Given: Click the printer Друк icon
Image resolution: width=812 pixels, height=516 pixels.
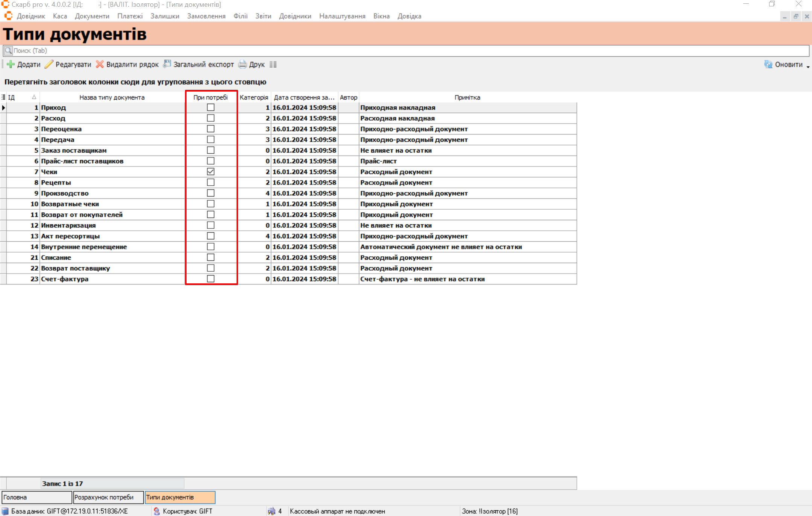Looking at the screenshot, I should point(243,64).
